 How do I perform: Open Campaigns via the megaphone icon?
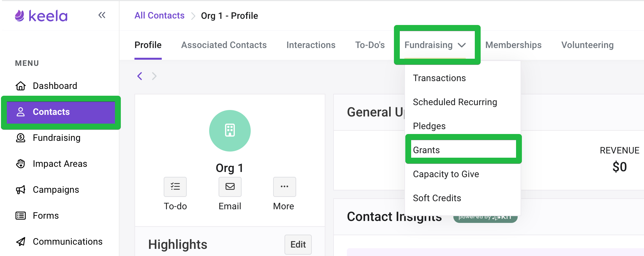coord(20,189)
